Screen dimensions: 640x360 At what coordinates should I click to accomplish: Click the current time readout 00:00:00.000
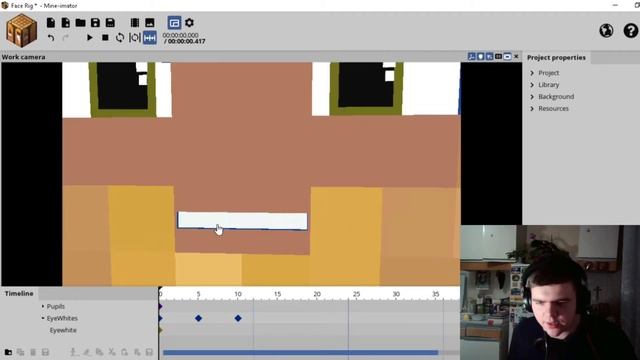point(180,35)
